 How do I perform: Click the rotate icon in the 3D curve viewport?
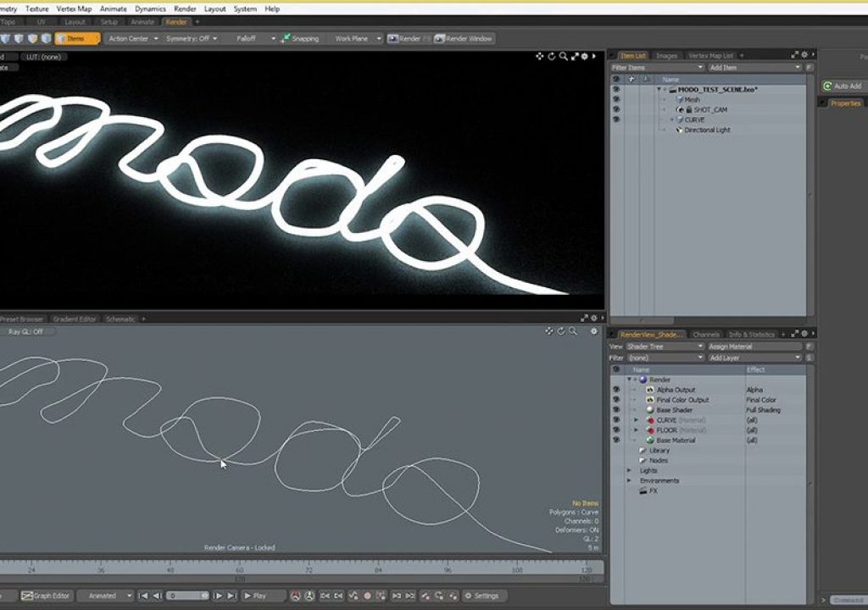click(561, 331)
